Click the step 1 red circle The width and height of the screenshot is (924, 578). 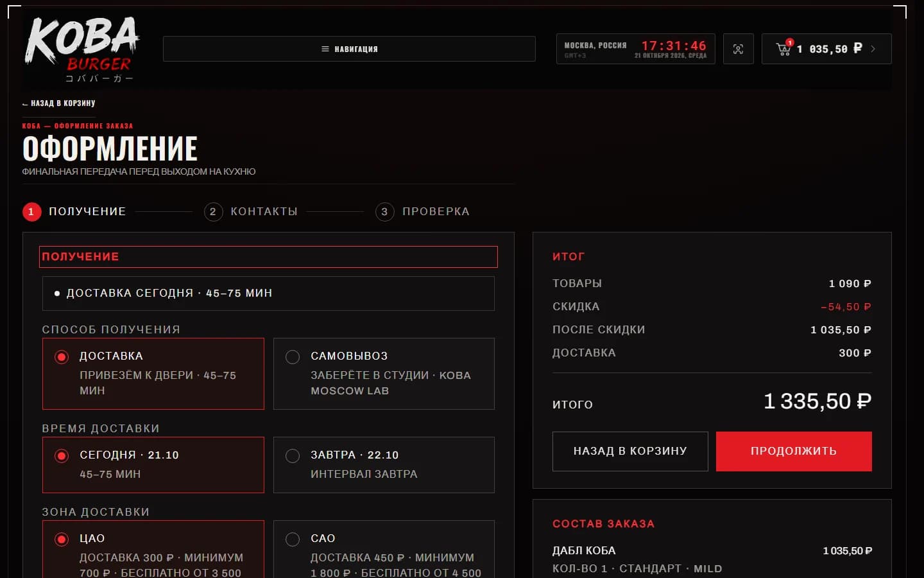31,211
